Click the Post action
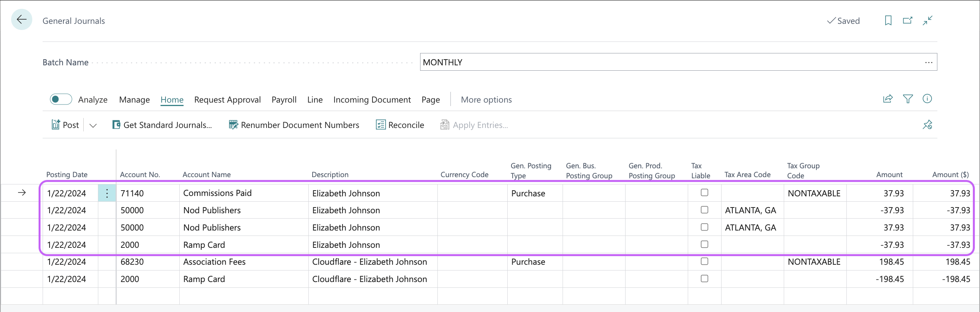The image size is (980, 312). 65,125
